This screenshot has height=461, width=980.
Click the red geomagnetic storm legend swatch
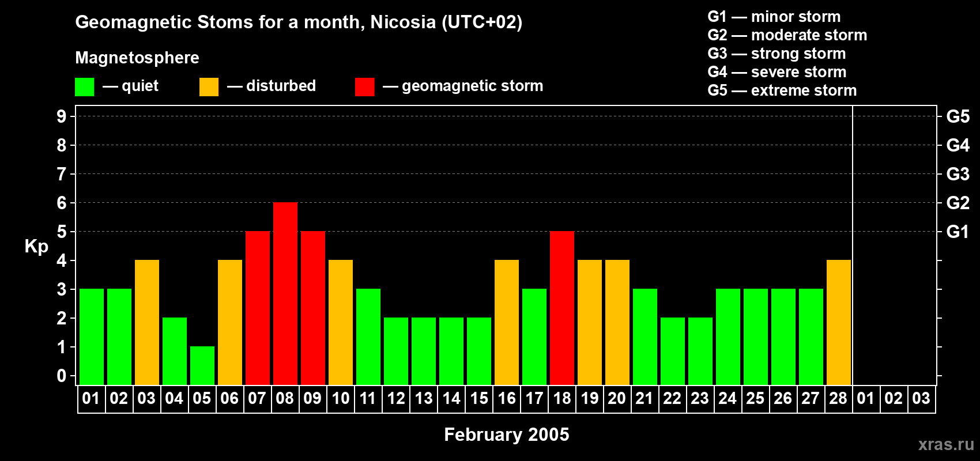364,87
